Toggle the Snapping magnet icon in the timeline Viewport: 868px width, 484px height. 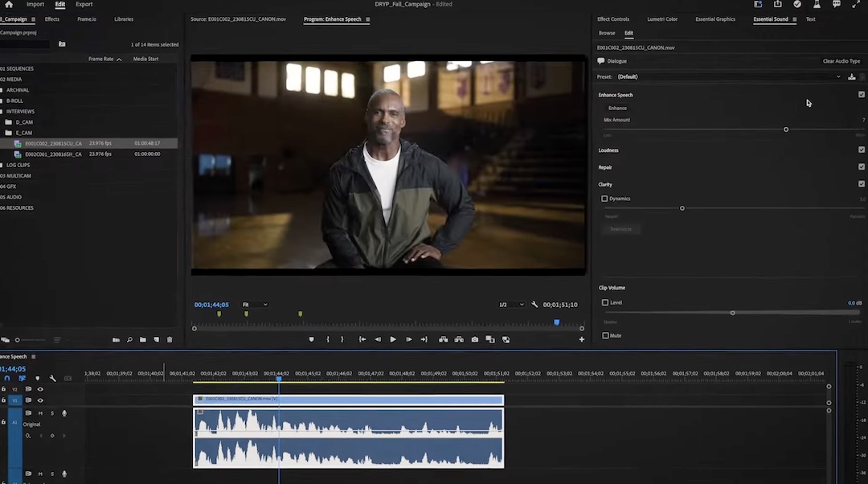6,378
